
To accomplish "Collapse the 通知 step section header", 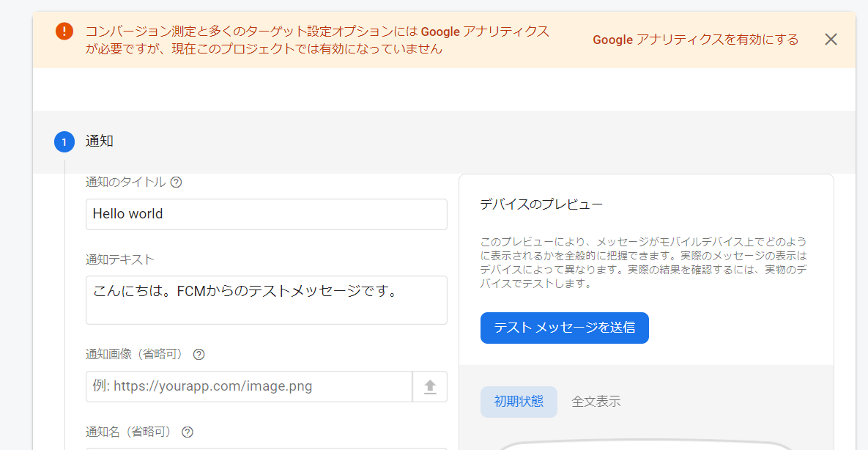I will tap(100, 141).
